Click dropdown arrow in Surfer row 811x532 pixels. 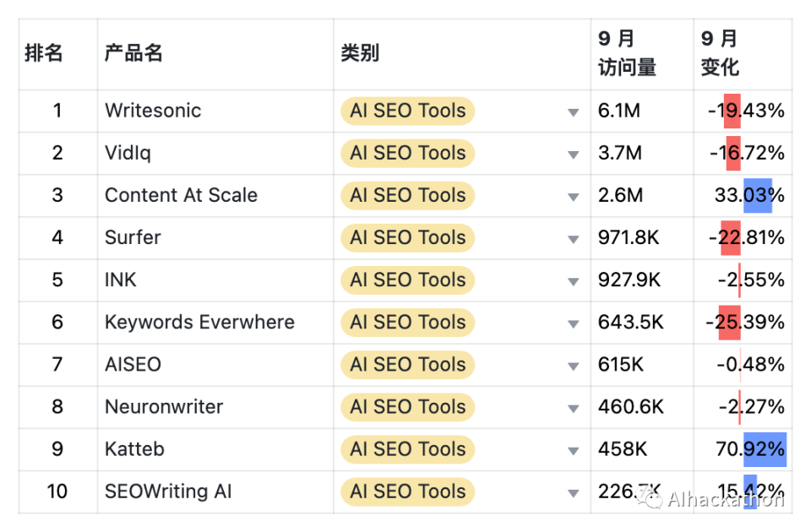(x=574, y=239)
